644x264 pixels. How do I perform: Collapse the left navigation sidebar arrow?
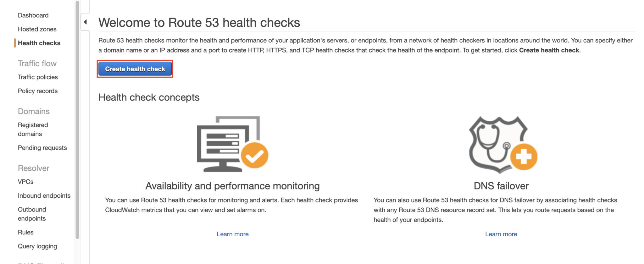coord(85,22)
